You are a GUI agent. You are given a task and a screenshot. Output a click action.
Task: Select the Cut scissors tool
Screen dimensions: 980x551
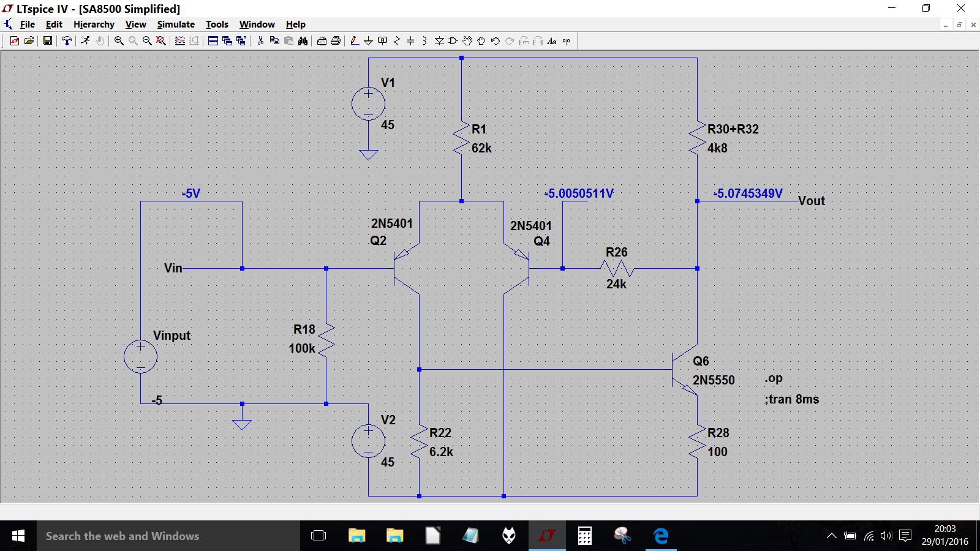260,41
